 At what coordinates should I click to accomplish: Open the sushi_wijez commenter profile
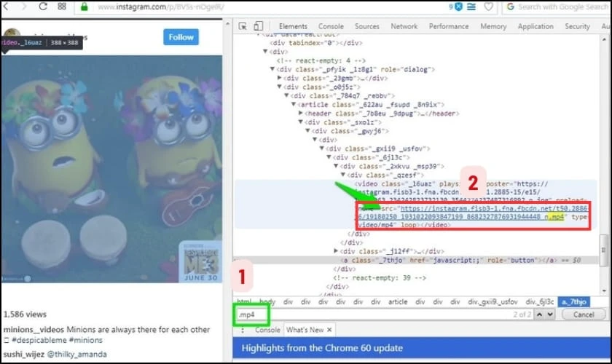point(24,355)
